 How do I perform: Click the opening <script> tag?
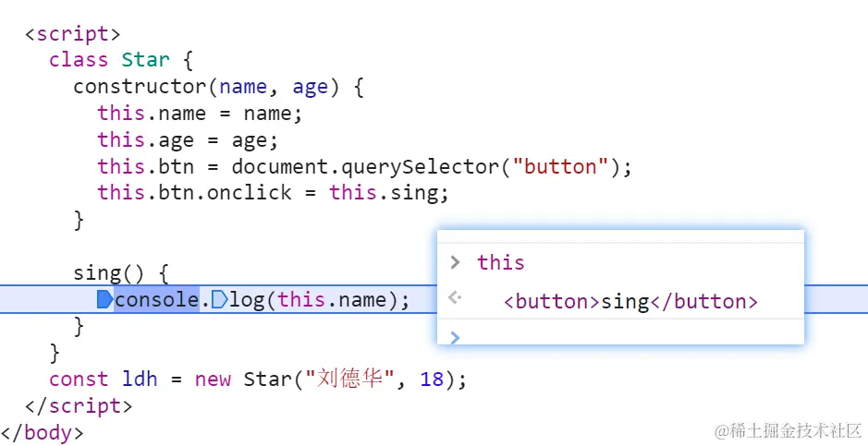tap(72, 34)
